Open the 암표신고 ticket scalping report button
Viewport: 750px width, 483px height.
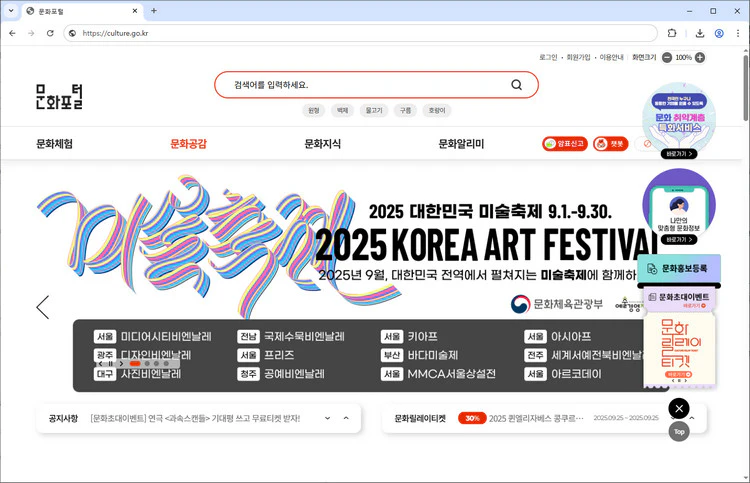tap(565, 143)
